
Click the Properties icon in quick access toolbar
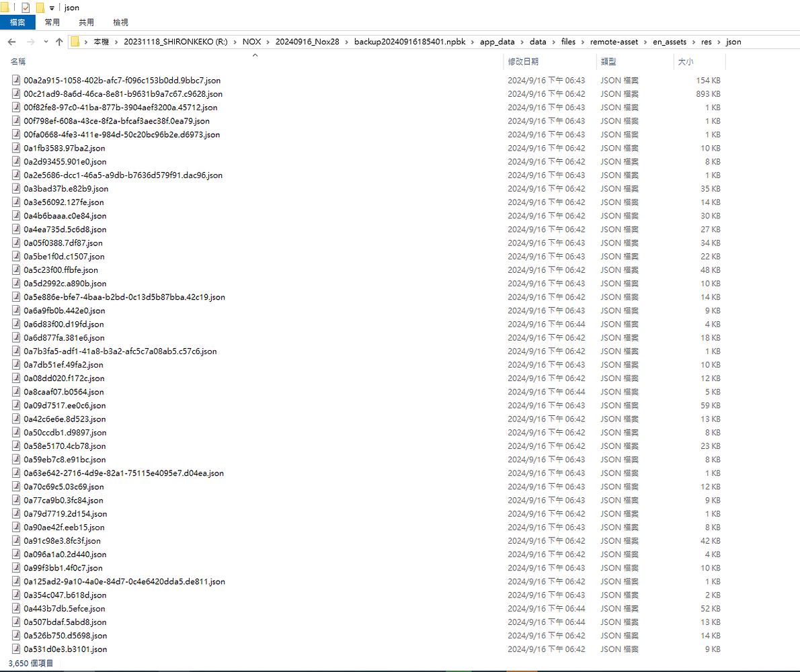(26, 7)
